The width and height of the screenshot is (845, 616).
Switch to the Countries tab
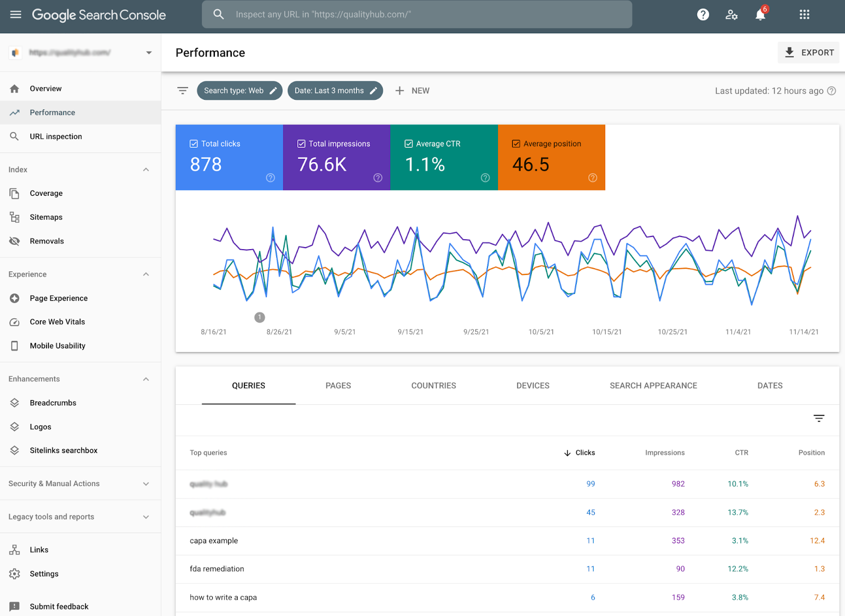[434, 386]
